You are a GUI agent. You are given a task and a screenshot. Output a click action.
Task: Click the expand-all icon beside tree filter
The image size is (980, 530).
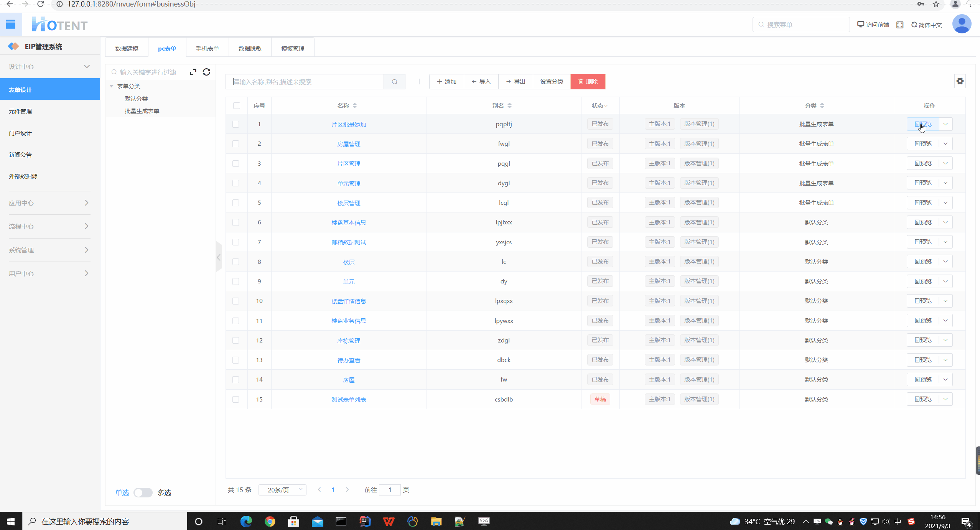coord(193,72)
